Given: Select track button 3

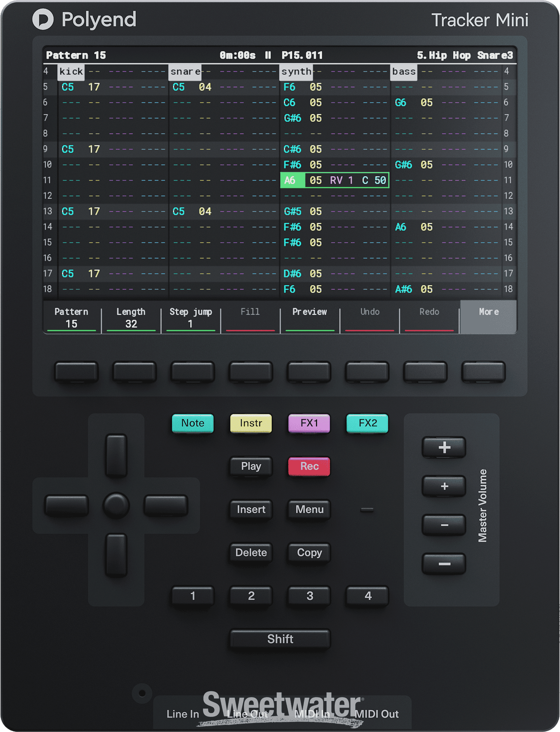Looking at the screenshot, I should click(x=309, y=596).
